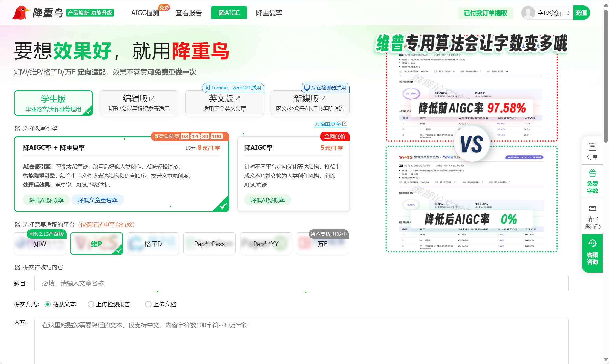Viewport: 609px width, 364px height.
Task: Select 上传文档 radio option
Action: point(148,304)
